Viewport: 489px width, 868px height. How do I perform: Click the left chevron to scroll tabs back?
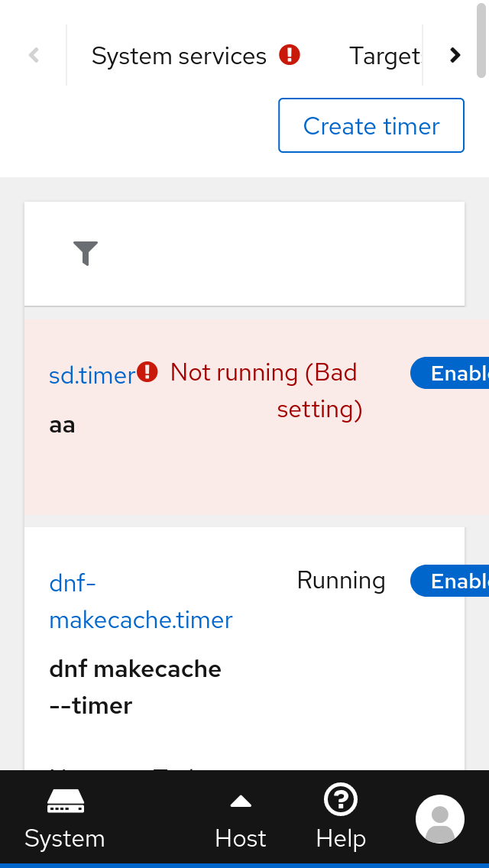pyautogui.click(x=34, y=54)
